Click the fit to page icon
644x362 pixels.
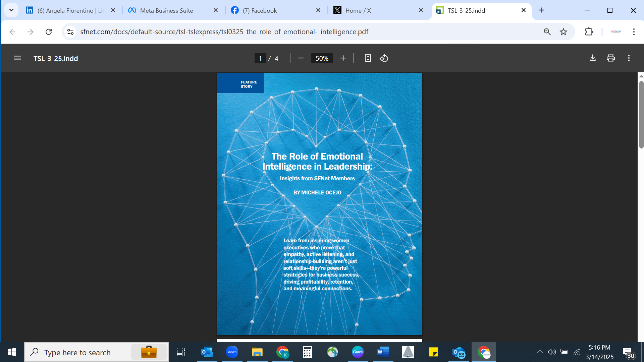368,58
